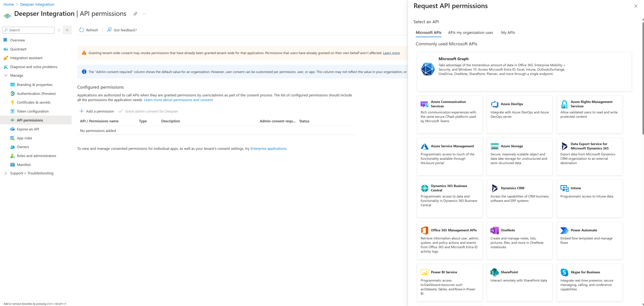Open the Microsoft Graph API tile
Screen dimensions: 644x306
click(524, 72)
